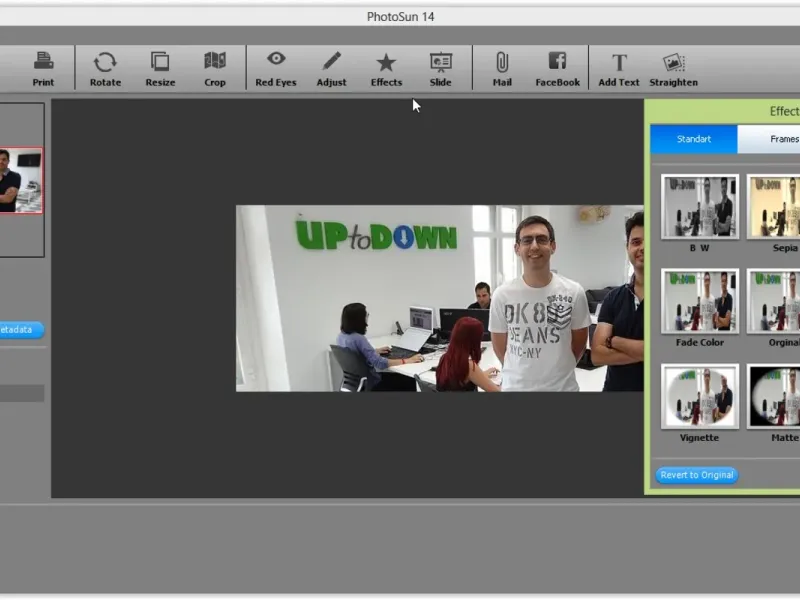Open the Adjust pencil tool
This screenshot has width=800, height=600.
pos(332,67)
